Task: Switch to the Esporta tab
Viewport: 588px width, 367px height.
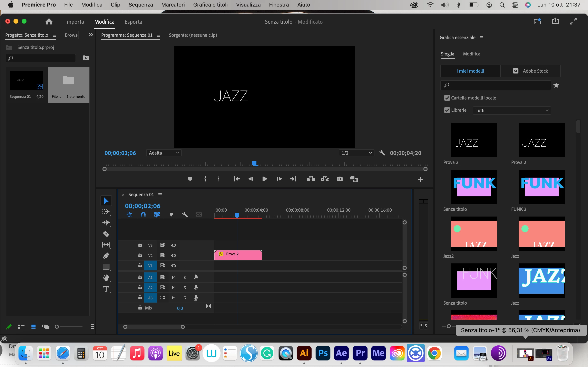Action: click(133, 22)
